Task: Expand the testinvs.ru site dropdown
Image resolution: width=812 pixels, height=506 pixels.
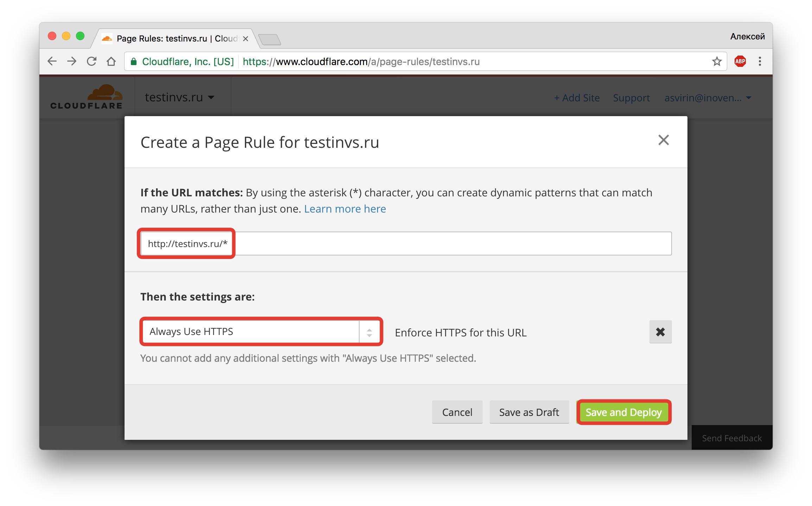Action: click(179, 97)
